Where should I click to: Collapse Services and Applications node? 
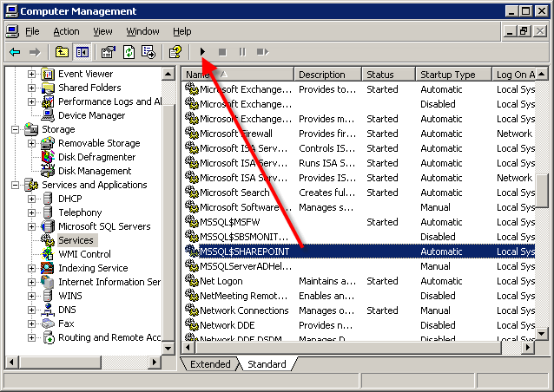pyautogui.click(x=15, y=185)
